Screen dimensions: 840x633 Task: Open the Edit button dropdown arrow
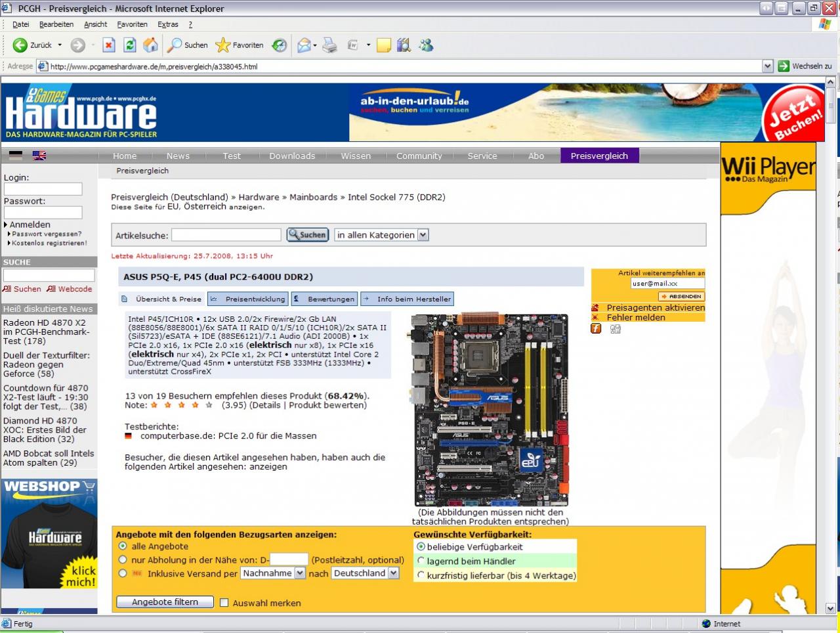click(x=368, y=45)
